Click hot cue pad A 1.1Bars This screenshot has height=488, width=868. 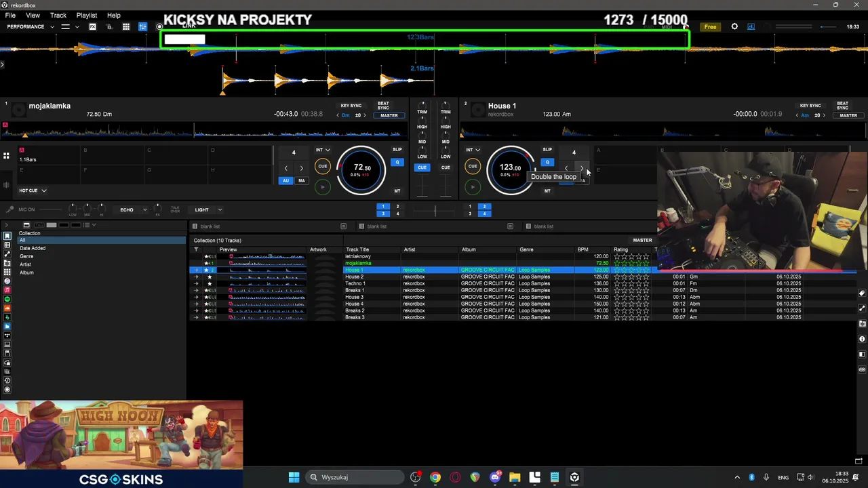point(47,155)
